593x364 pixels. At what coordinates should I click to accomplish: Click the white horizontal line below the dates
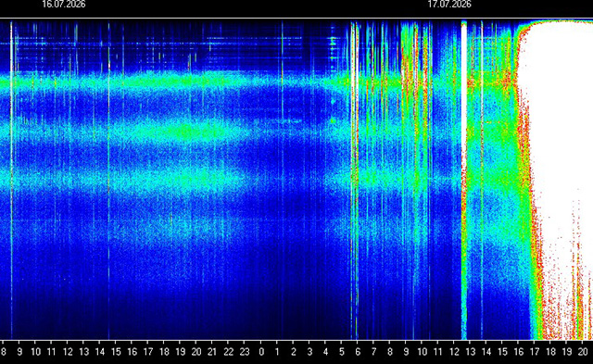coord(296,18)
